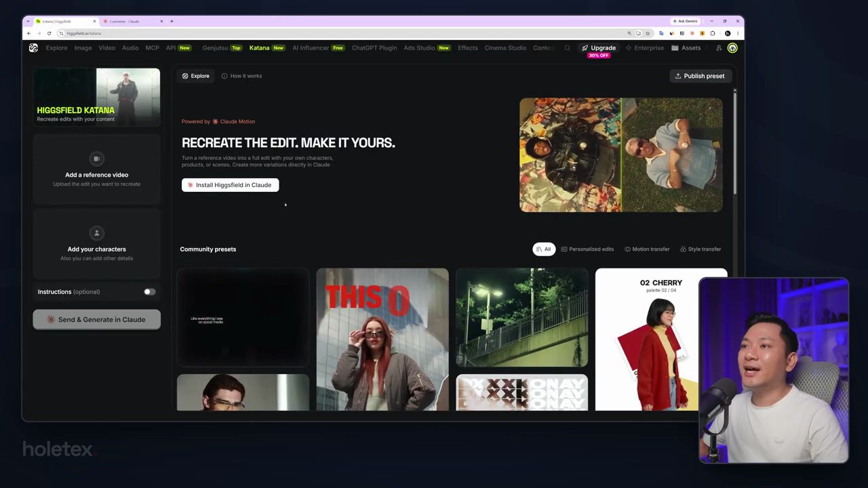The height and width of the screenshot is (488, 868).
Task: Open Assets in the navbar
Action: [x=686, y=48]
